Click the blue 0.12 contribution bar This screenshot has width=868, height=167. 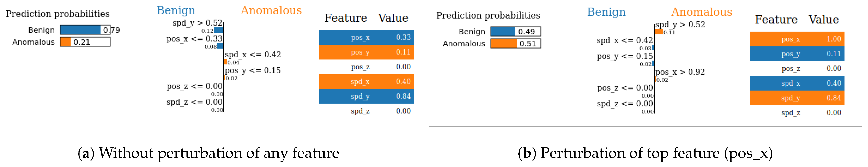pos(219,30)
